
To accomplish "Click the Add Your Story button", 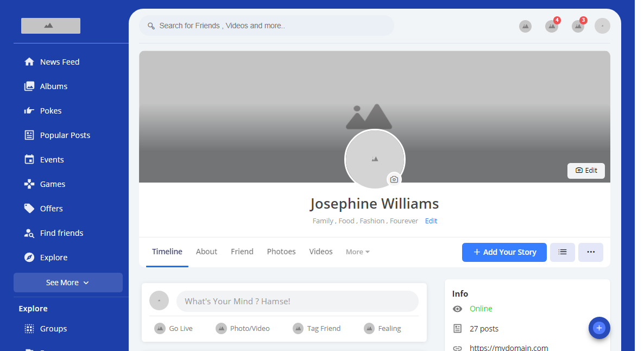I will pos(504,252).
